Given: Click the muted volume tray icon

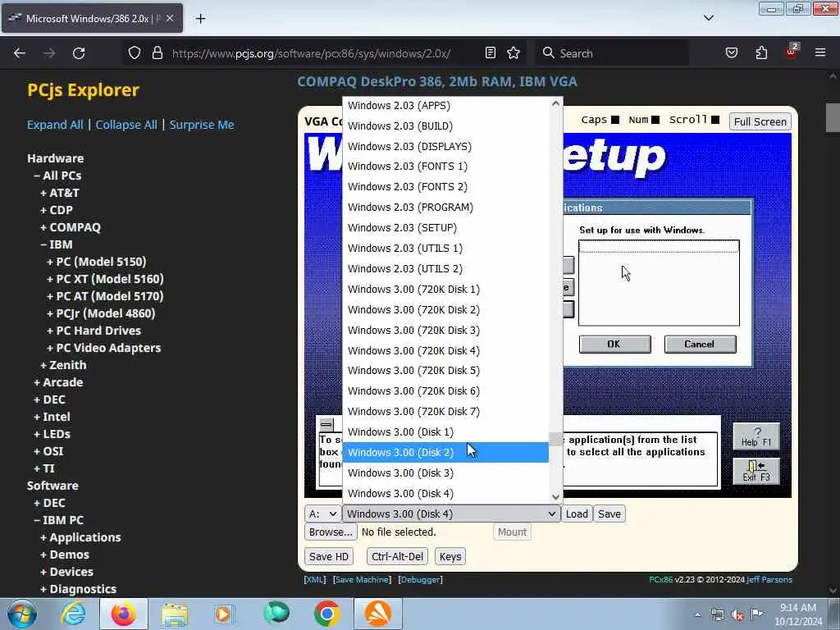Looking at the screenshot, I should pos(737,615).
